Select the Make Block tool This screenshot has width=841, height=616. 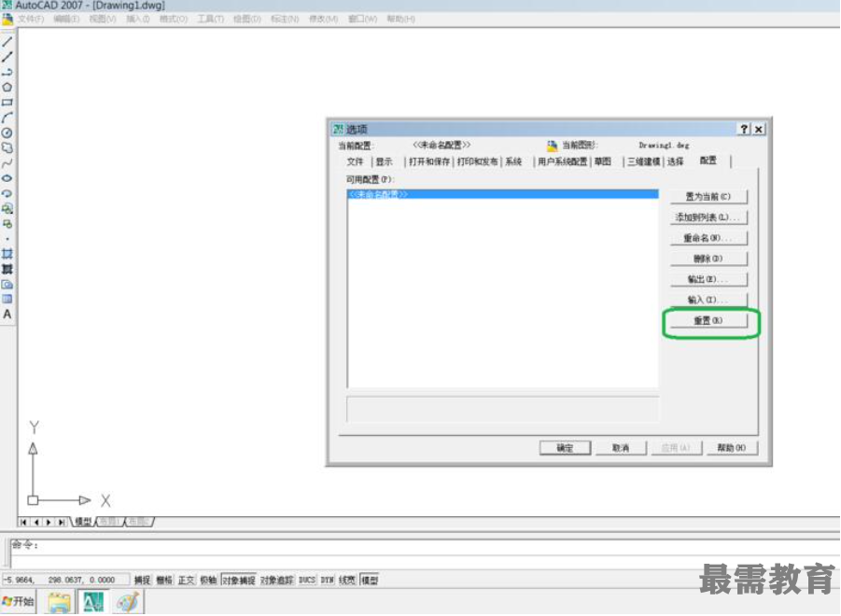pos(7,224)
